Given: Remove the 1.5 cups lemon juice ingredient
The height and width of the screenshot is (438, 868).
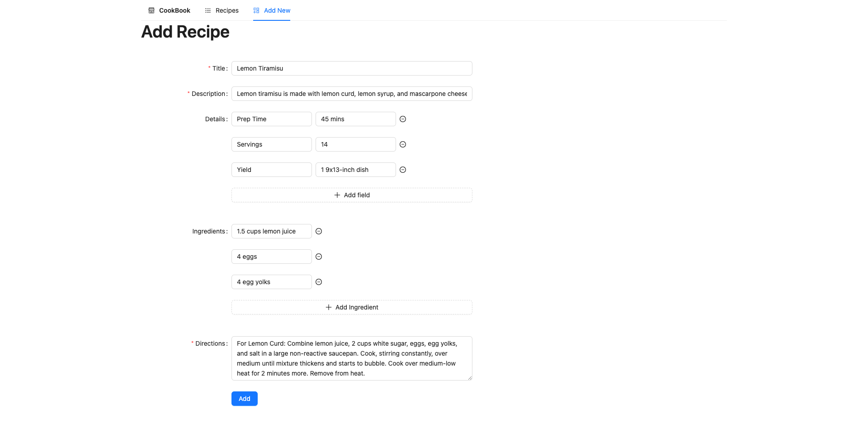Looking at the screenshot, I should point(319,231).
